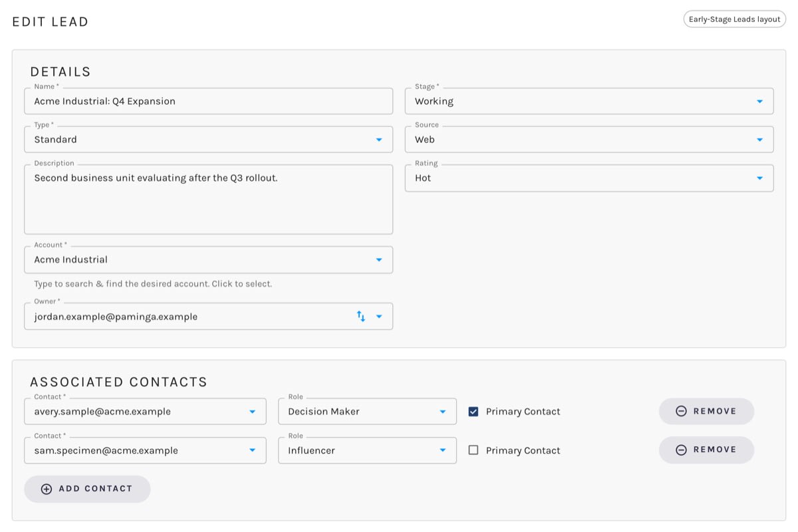
Task: Open Contact dropdown for sam.specimen@acme.example
Action: click(x=145, y=450)
